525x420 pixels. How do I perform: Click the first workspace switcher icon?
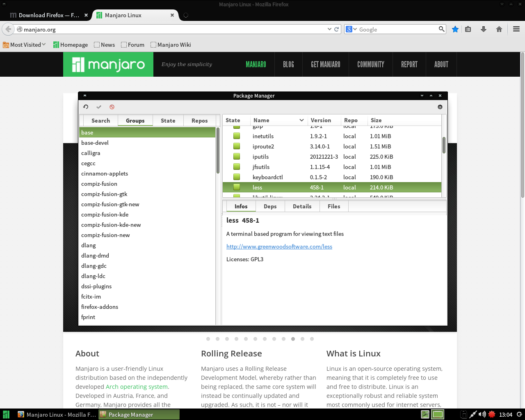point(425,415)
